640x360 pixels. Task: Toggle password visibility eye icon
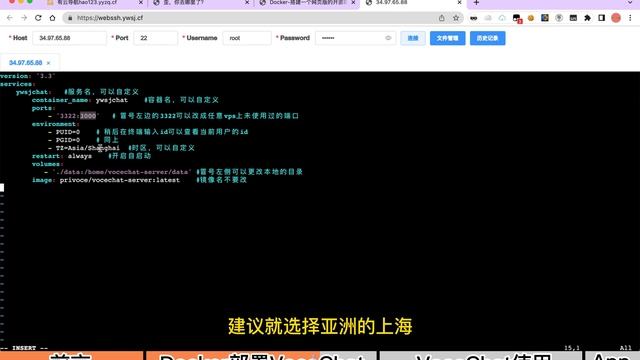pyautogui.click(x=388, y=38)
